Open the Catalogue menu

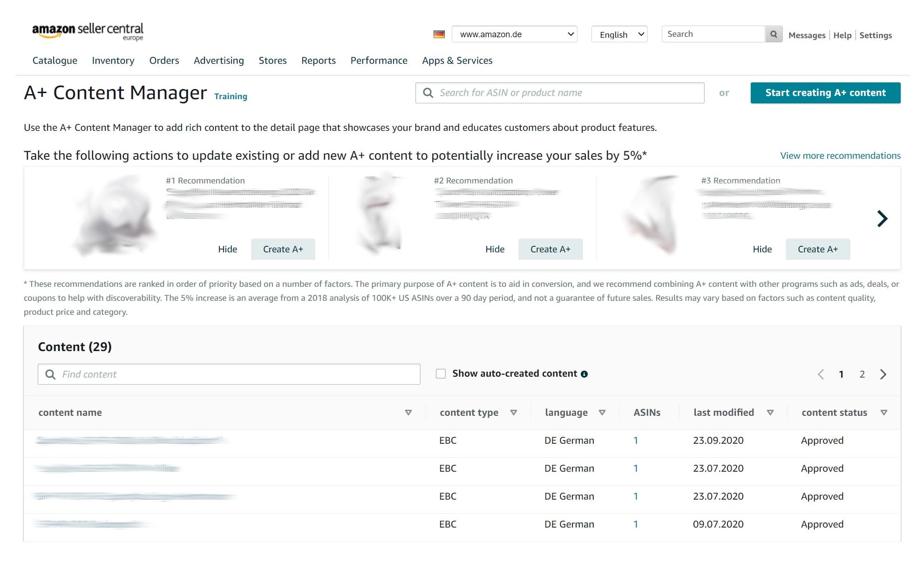55,61
